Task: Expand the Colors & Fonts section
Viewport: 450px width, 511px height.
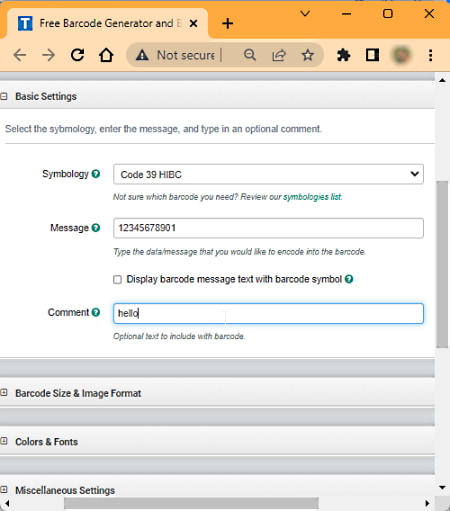Action: 46,442
